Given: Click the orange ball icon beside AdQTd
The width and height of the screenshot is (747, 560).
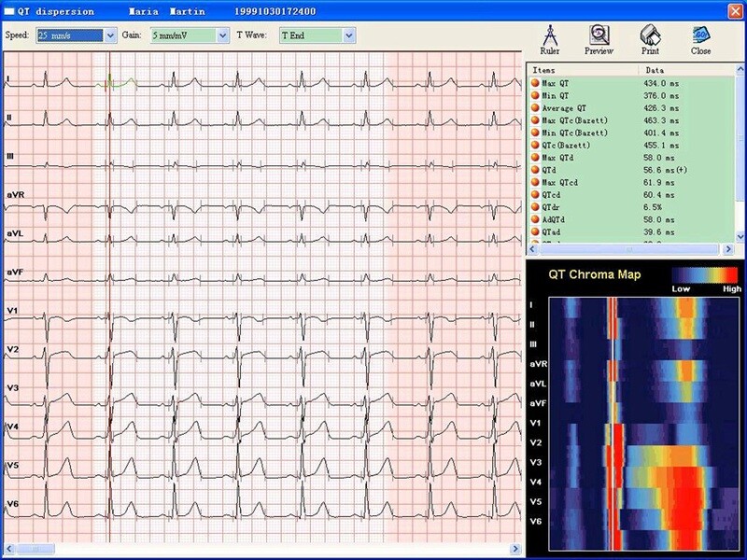Looking at the screenshot, I should point(535,219).
